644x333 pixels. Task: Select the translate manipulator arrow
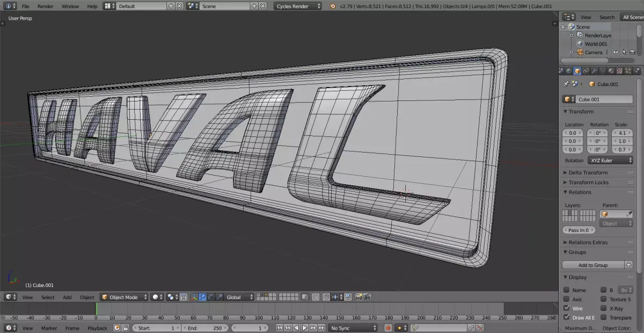coord(202,297)
